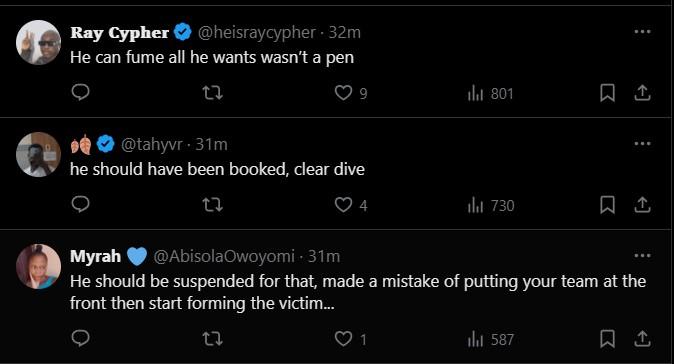
Task: Like @tahyvr's tweet with 4 likes
Action: (x=351, y=205)
